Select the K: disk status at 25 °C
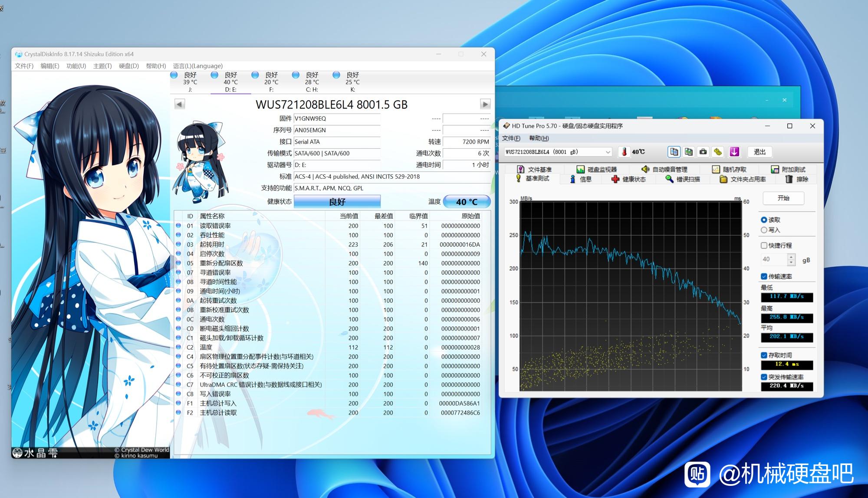The width and height of the screenshot is (868, 498). (352, 82)
